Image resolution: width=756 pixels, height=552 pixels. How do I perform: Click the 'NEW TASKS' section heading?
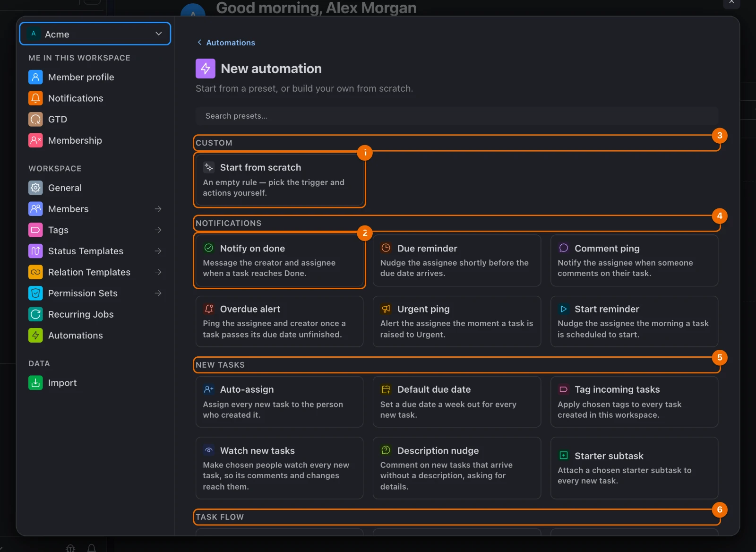[x=220, y=365]
